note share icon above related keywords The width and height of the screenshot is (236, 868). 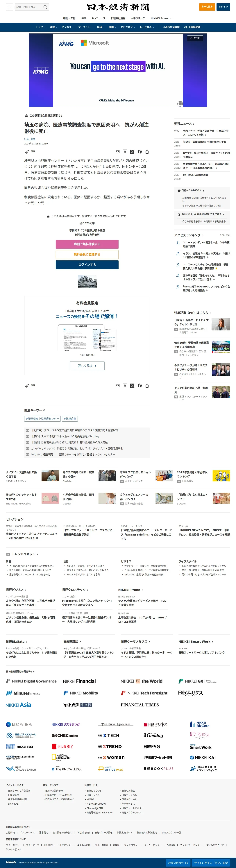[x=125, y=385]
